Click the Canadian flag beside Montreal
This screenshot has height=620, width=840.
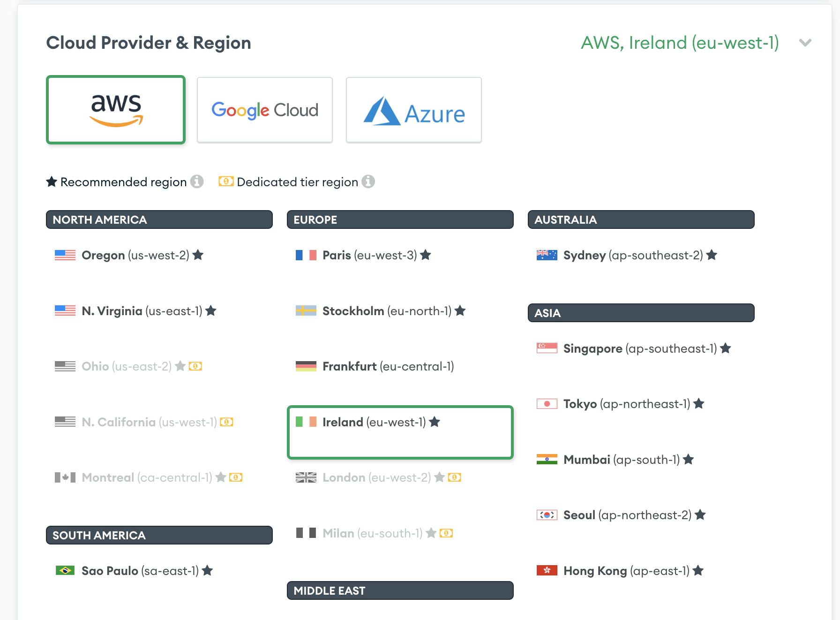(x=65, y=477)
